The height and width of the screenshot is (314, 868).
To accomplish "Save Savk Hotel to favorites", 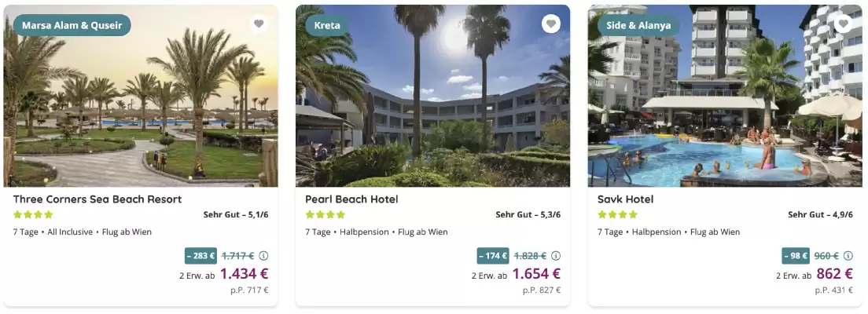I will pos(844,24).
